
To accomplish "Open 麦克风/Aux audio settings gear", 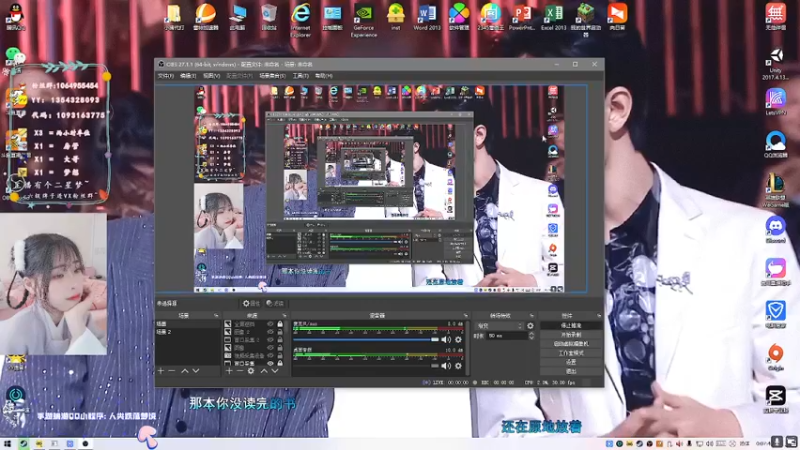I will [458, 339].
